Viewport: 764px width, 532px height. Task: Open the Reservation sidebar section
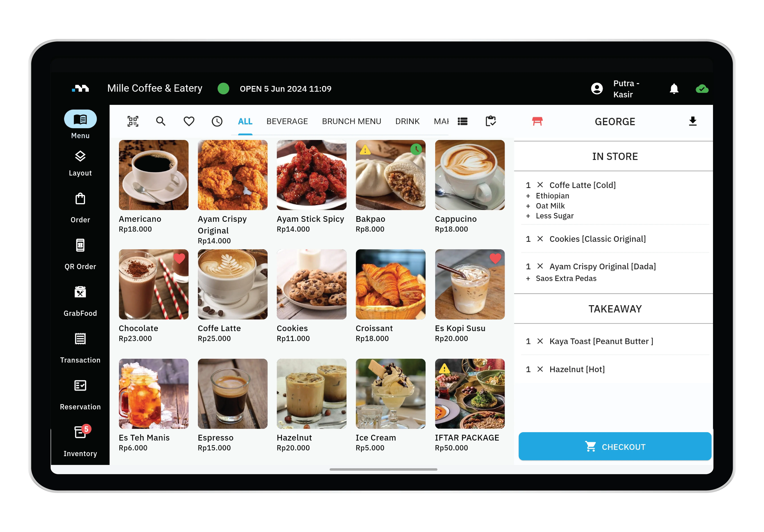(x=80, y=395)
